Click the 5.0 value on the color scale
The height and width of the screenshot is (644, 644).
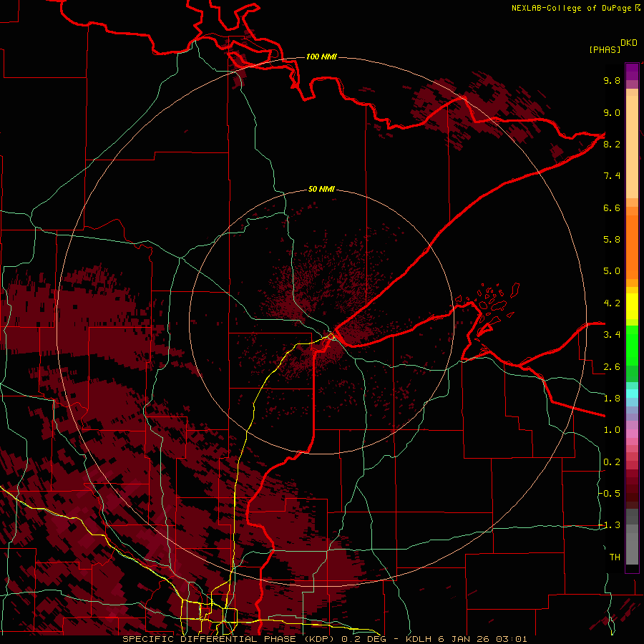click(x=612, y=271)
